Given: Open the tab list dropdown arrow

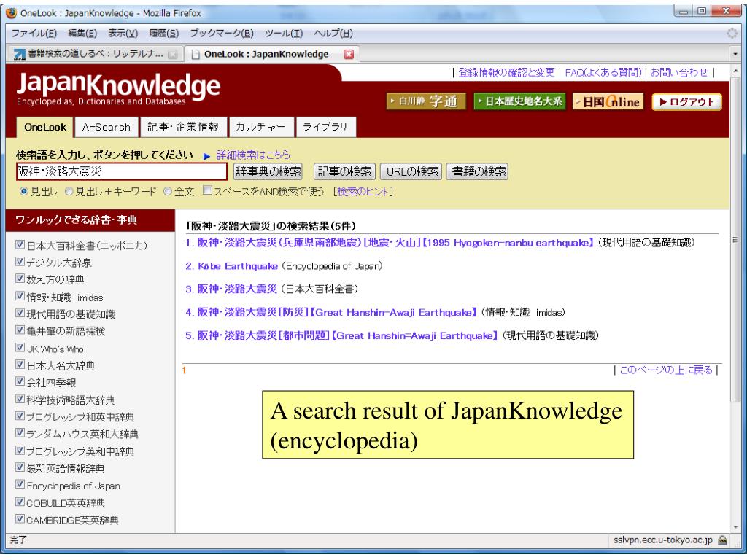Looking at the screenshot, I should 735,54.
